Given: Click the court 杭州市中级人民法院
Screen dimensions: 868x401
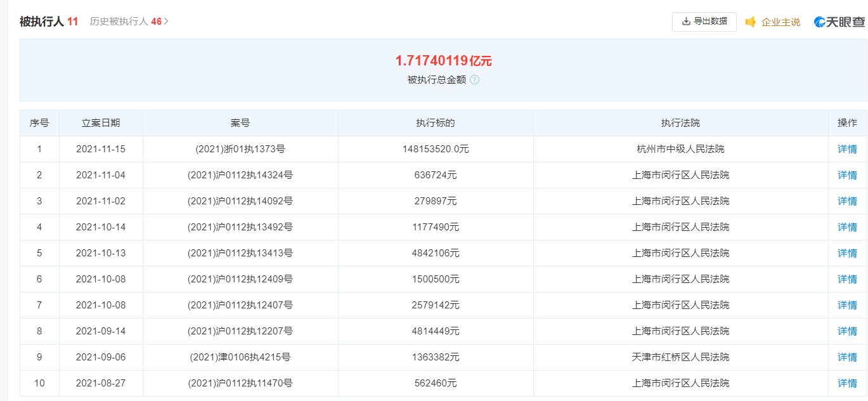Looking at the screenshot, I should tap(680, 149).
